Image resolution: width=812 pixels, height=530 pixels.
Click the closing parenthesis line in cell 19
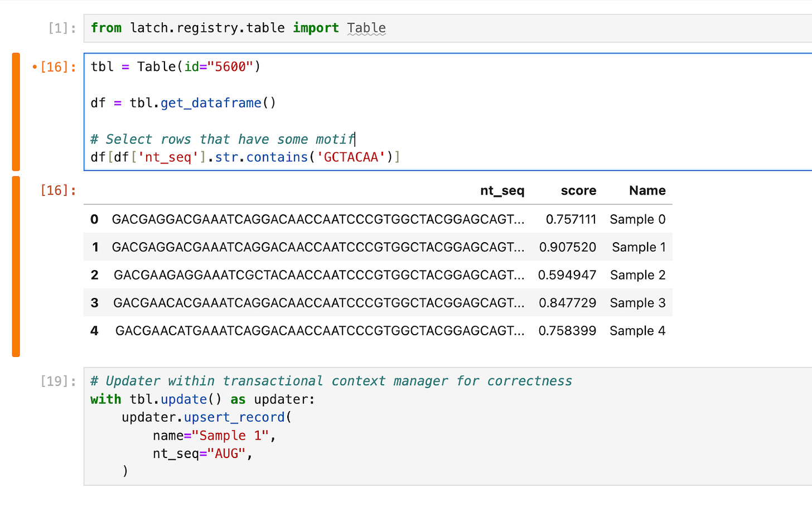(x=125, y=471)
